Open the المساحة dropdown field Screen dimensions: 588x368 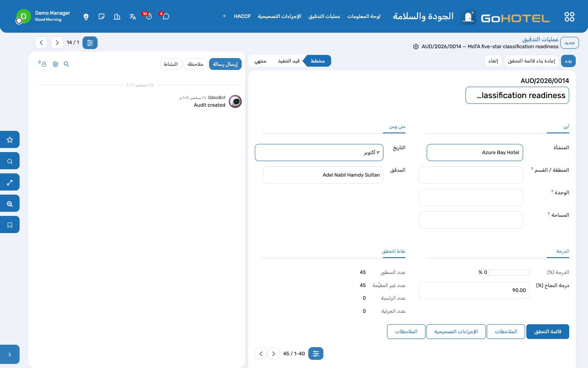tap(470, 220)
